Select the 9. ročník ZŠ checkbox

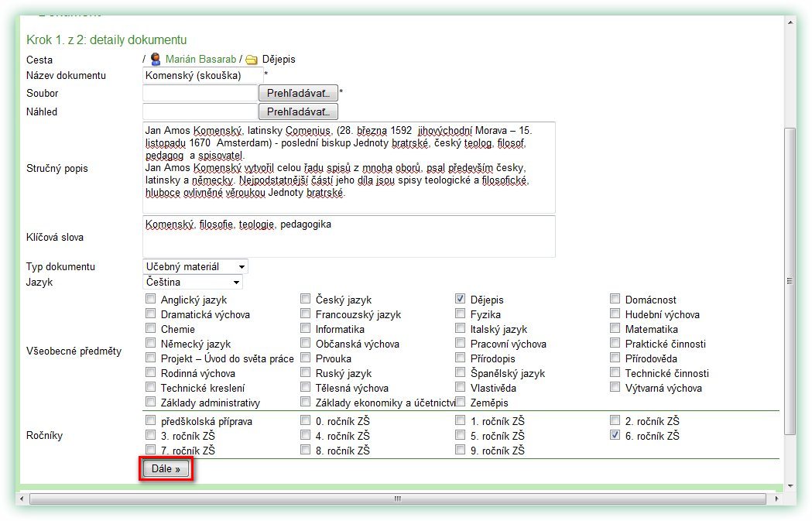[460, 450]
